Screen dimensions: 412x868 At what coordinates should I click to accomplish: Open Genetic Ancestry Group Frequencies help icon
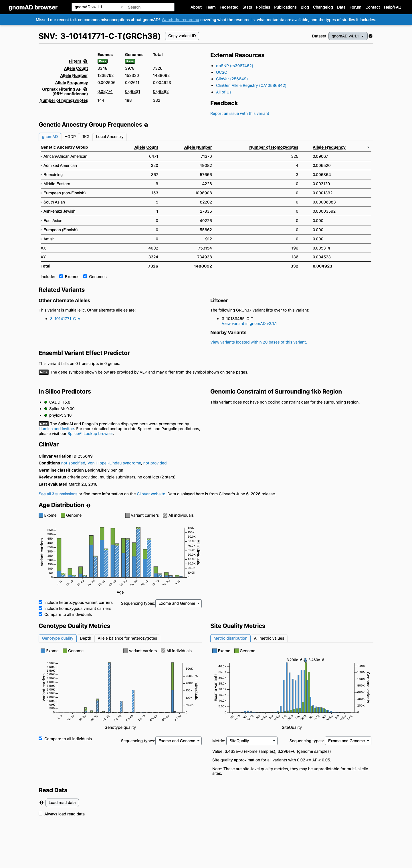pyautogui.click(x=146, y=125)
